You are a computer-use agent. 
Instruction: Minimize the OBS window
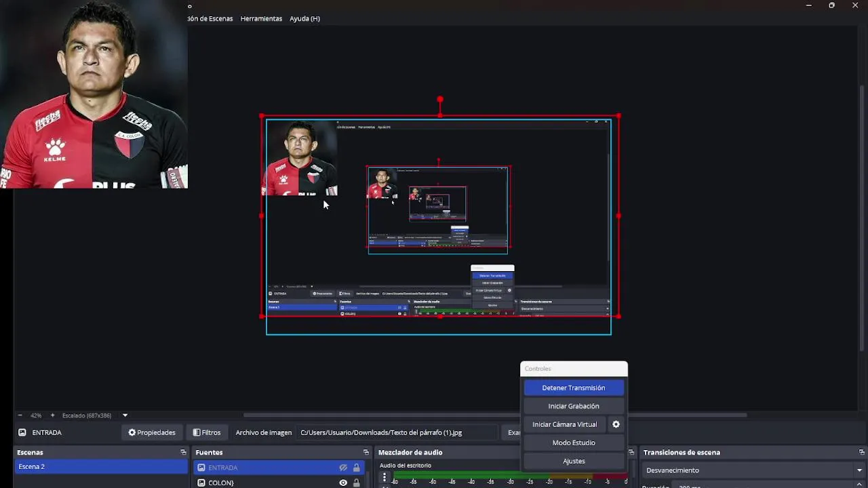[x=808, y=5]
